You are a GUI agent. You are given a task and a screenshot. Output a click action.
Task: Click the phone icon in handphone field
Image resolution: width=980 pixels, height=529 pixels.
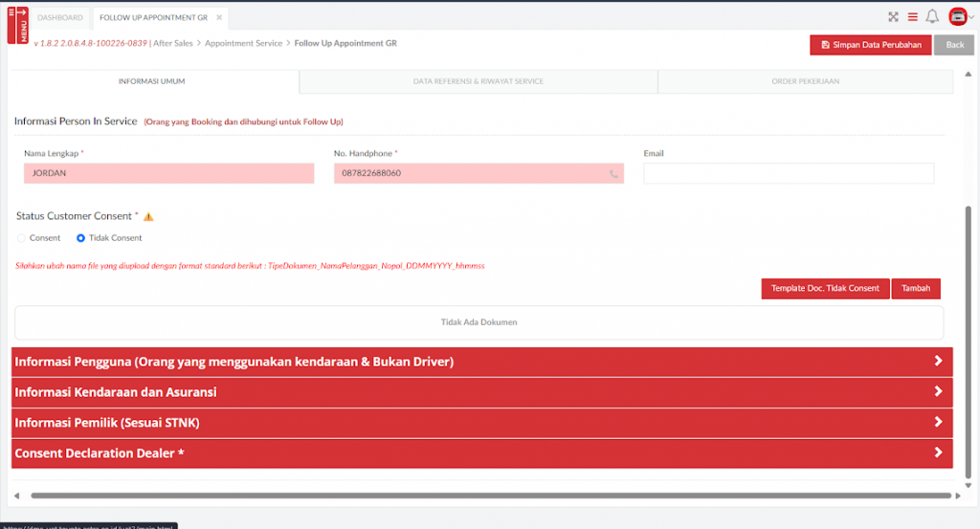tap(613, 174)
